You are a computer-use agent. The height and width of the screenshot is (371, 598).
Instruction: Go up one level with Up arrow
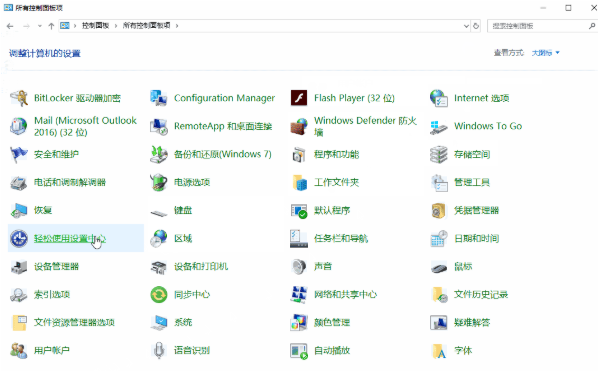point(51,26)
